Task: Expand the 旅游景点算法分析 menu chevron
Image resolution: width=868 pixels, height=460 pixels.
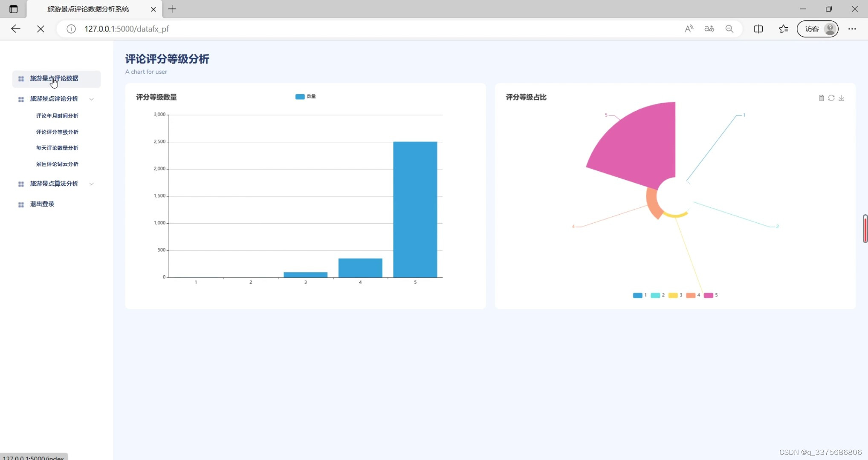Action: pyautogui.click(x=92, y=184)
